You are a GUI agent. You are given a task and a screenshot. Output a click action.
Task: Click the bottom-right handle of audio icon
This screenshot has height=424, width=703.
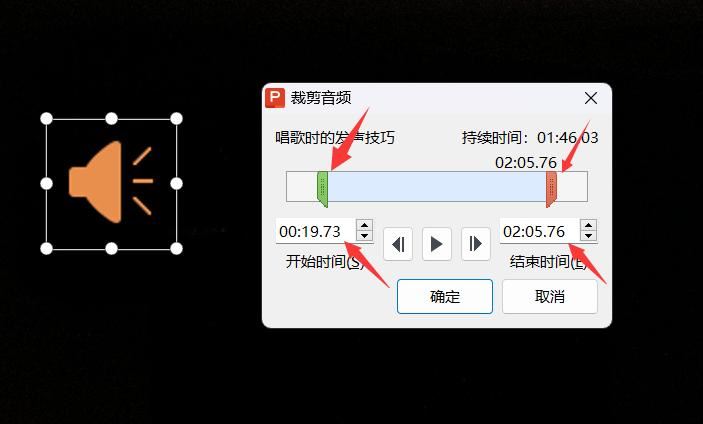point(176,248)
